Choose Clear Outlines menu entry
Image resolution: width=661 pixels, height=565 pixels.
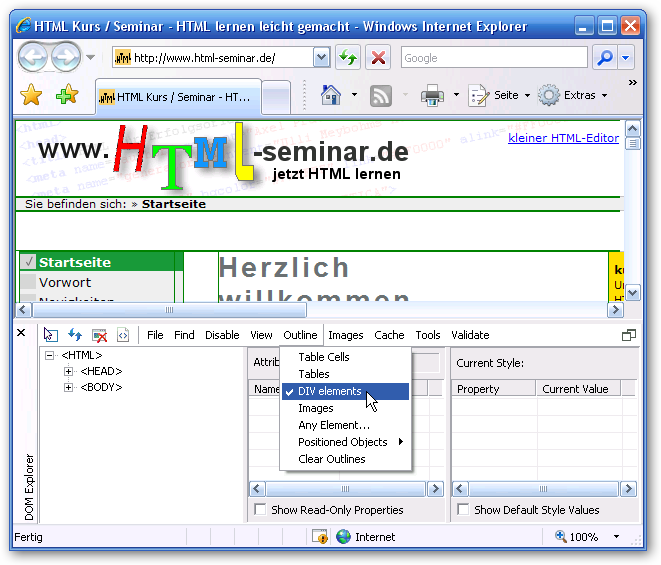tap(345, 459)
